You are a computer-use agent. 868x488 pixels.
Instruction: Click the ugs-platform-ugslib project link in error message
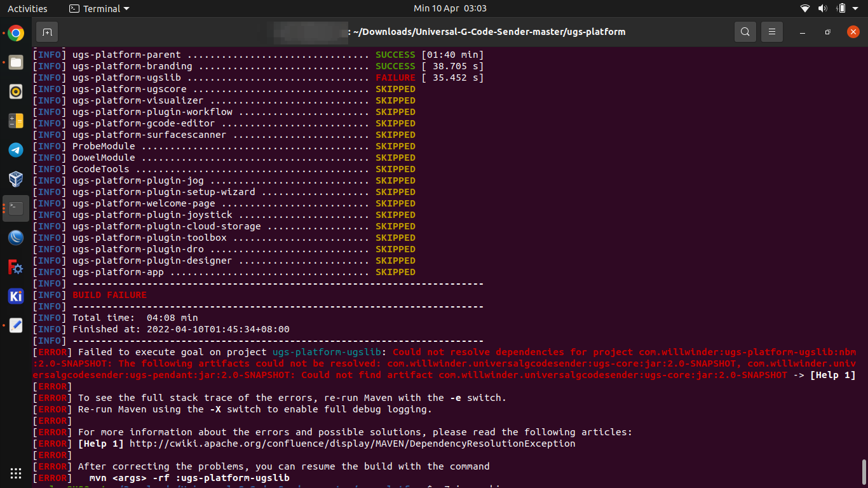[x=327, y=351]
